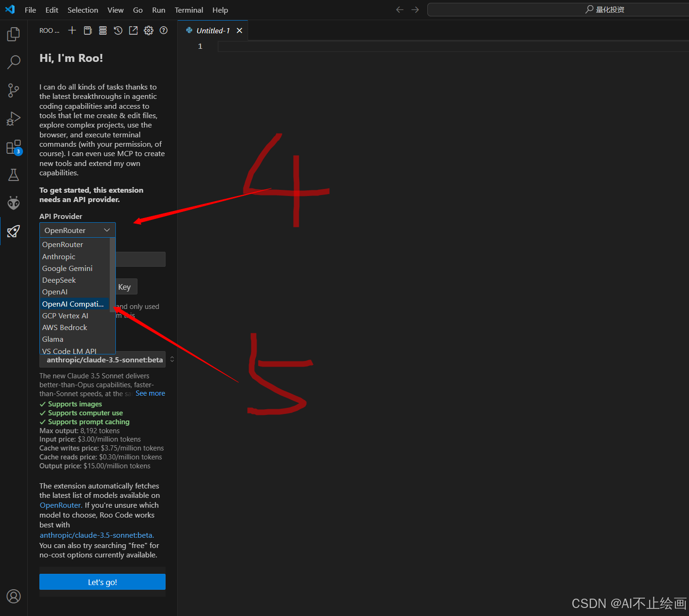The width and height of the screenshot is (689, 616).
Task: Click the See more link
Action: [150, 393]
